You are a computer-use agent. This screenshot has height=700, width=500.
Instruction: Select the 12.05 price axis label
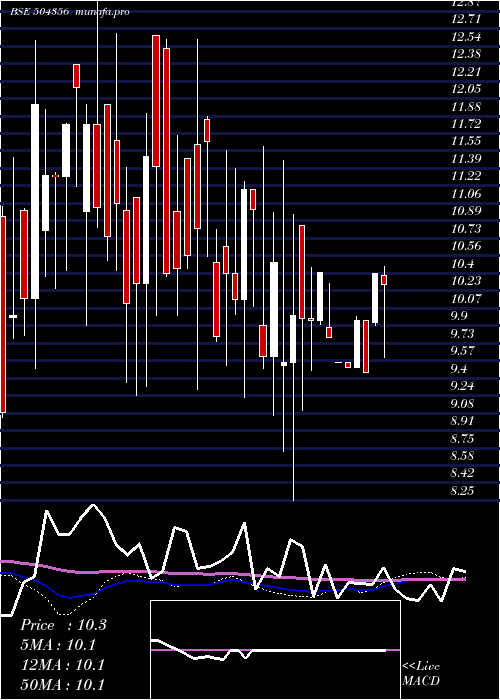point(466,89)
